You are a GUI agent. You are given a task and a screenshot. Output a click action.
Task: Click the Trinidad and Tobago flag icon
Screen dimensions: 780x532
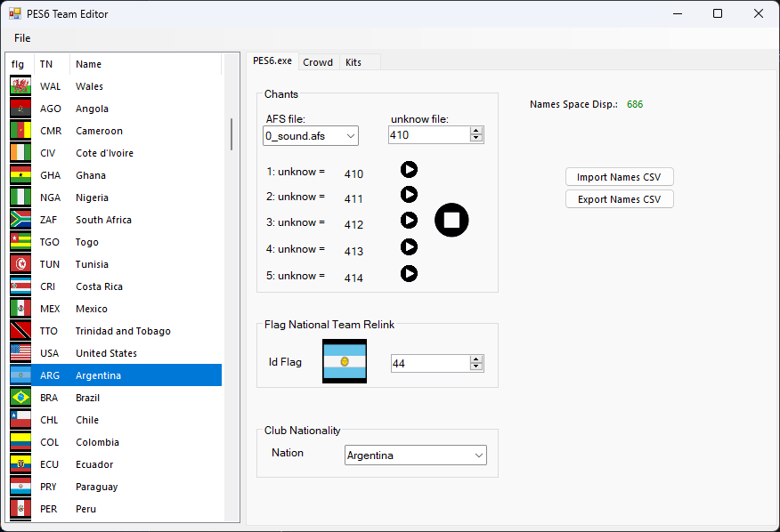[x=20, y=331]
